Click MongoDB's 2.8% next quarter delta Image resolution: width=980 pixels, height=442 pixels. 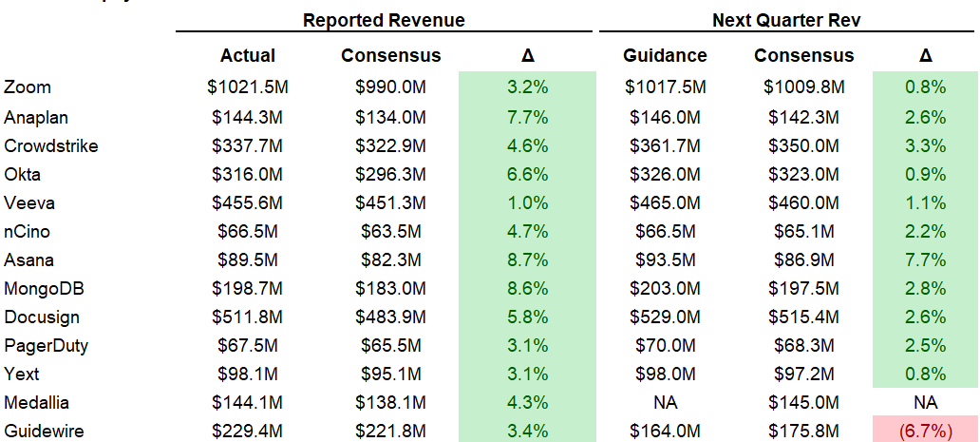pyautogui.click(x=926, y=288)
